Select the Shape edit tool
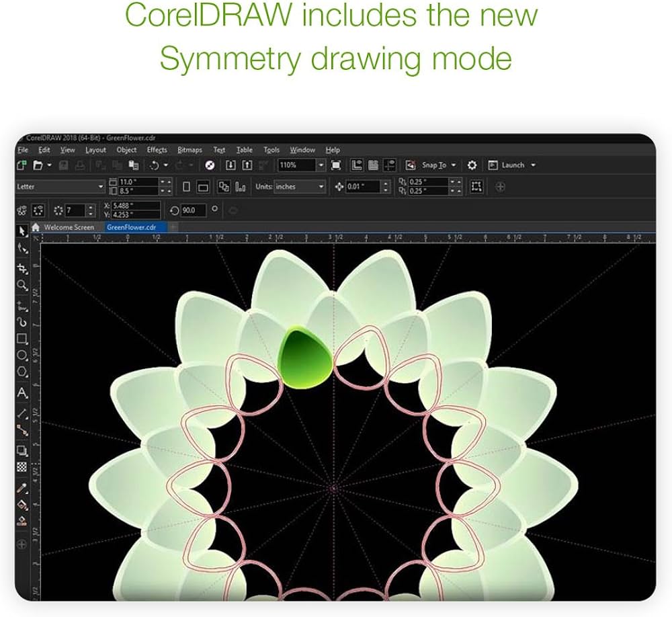The height and width of the screenshot is (617, 672). [x=22, y=248]
